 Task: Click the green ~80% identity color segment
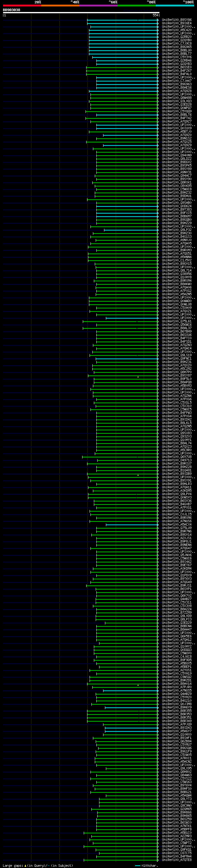point(137,6)
